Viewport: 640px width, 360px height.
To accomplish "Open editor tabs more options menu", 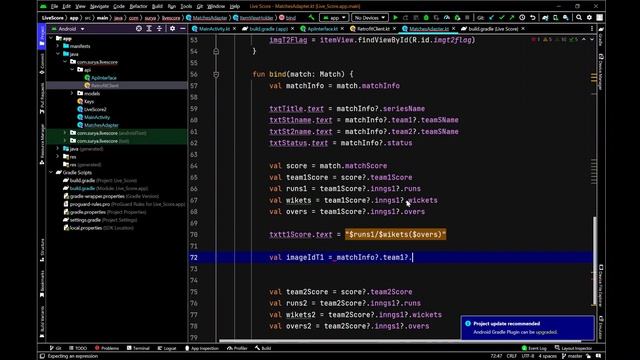I will (592, 29).
